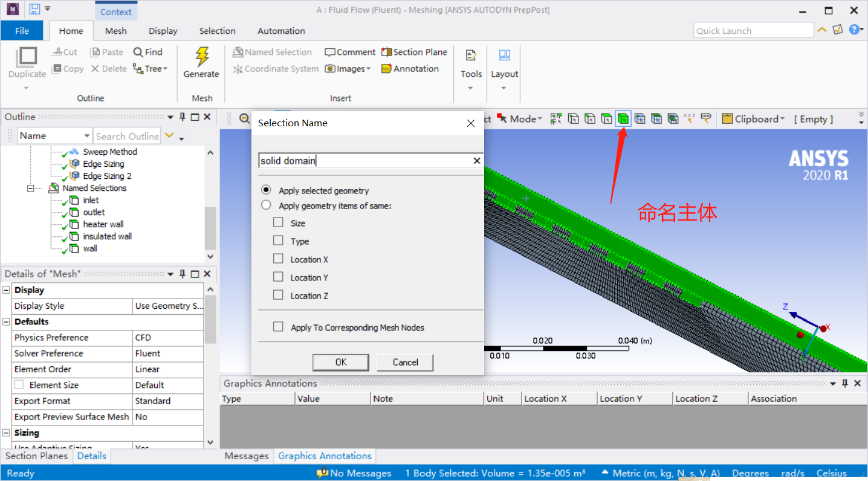Select the insulated wall named selection

(x=108, y=236)
